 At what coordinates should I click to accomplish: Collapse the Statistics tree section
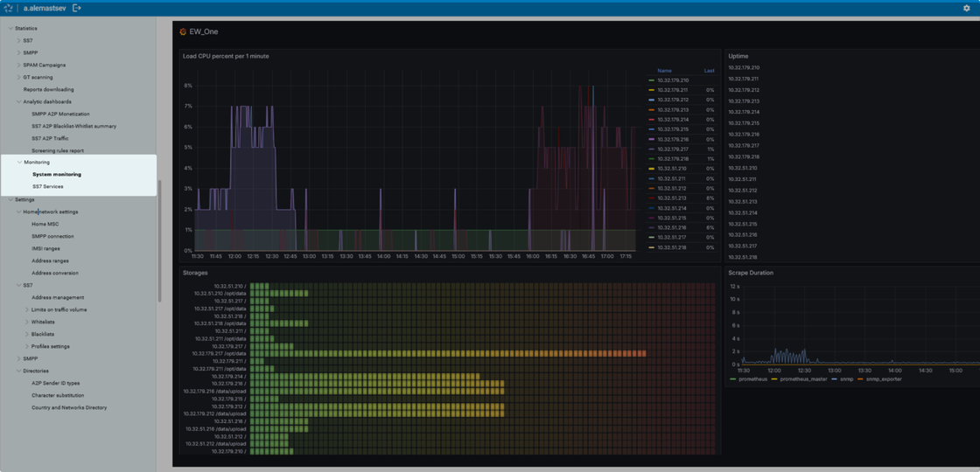pyautogui.click(x=10, y=28)
